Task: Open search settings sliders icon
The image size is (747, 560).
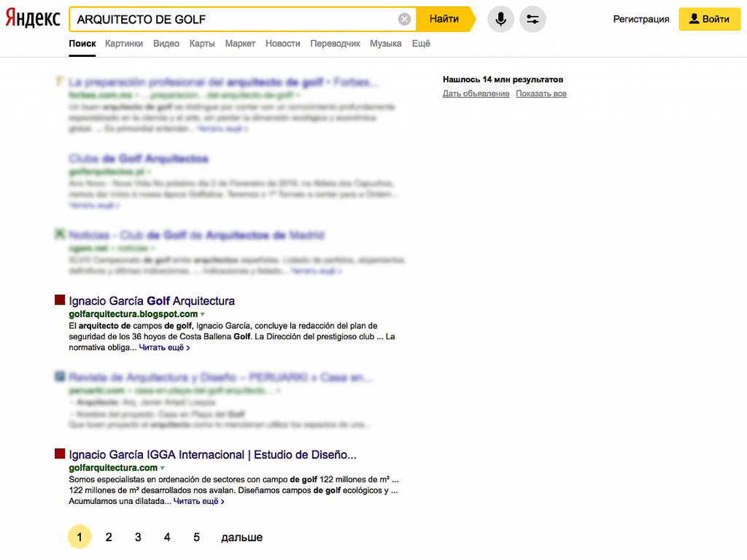Action: tap(533, 19)
